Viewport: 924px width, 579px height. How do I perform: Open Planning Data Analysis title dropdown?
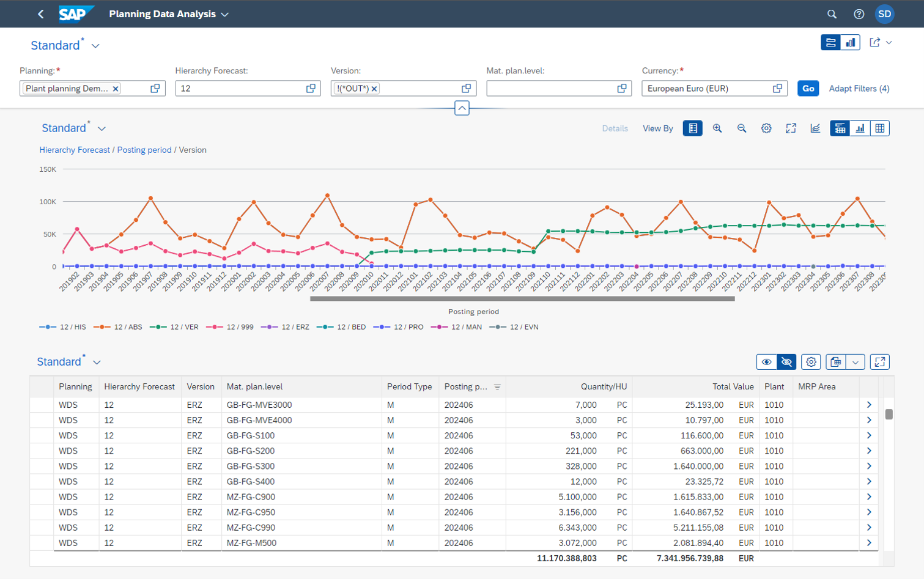[x=225, y=14]
